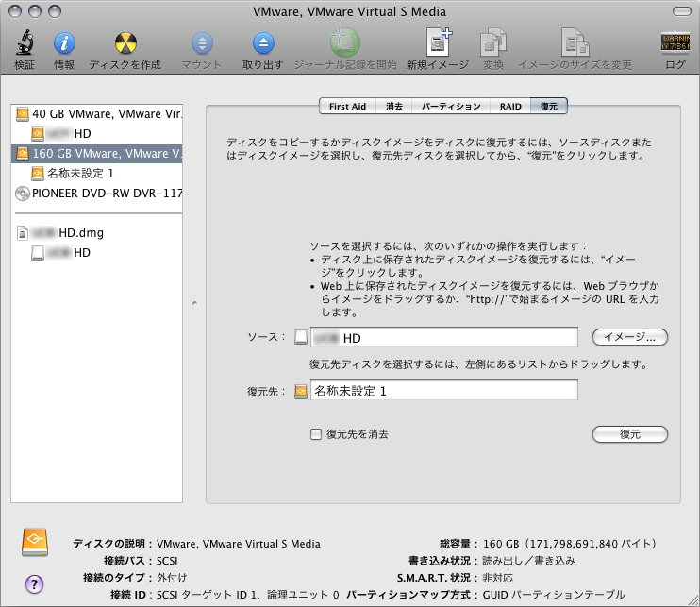Viewport: 700px width, 607px height.
Task: Open the パーティション tab
Action: [x=451, y=107]
